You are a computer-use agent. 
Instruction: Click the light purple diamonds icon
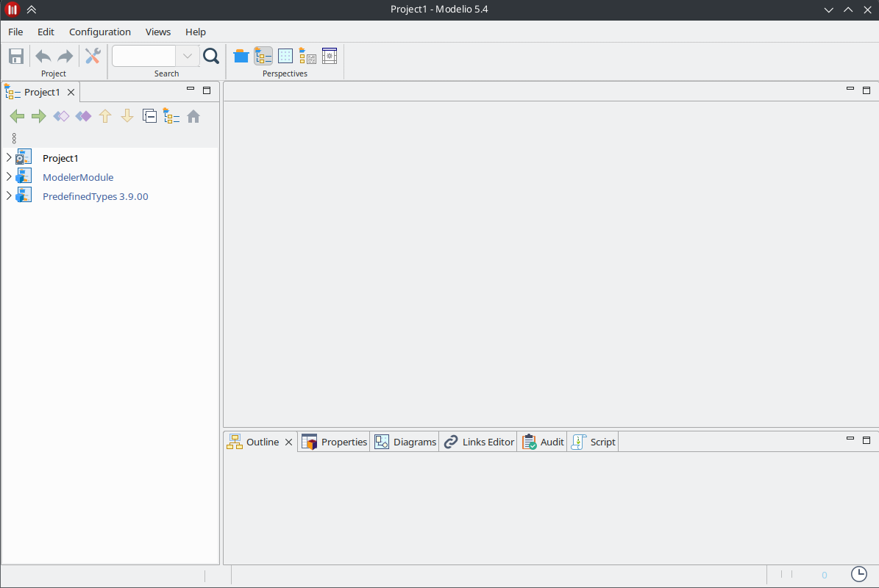tap(61, 116)
